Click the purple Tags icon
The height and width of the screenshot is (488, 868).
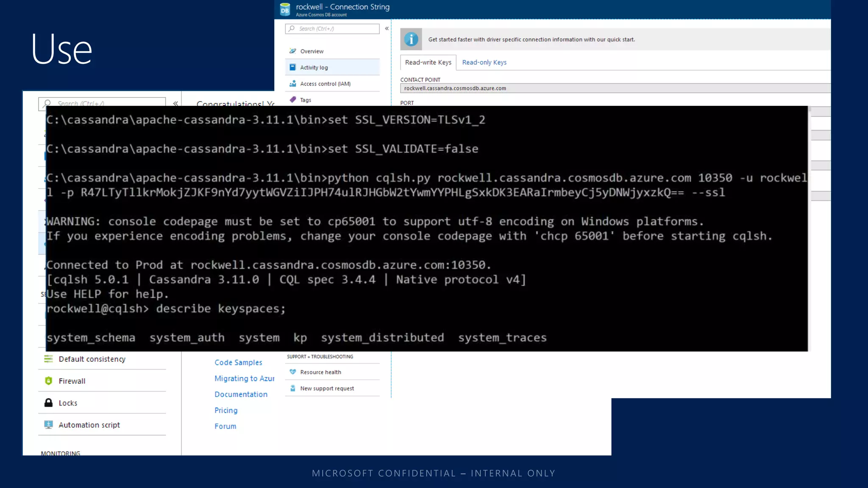click(x=292, y=100)
